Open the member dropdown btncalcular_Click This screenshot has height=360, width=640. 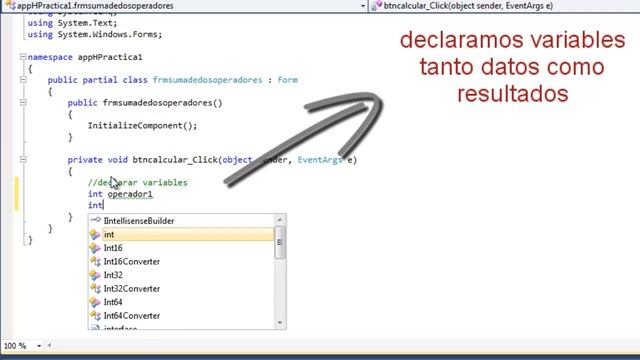point(504,6)
